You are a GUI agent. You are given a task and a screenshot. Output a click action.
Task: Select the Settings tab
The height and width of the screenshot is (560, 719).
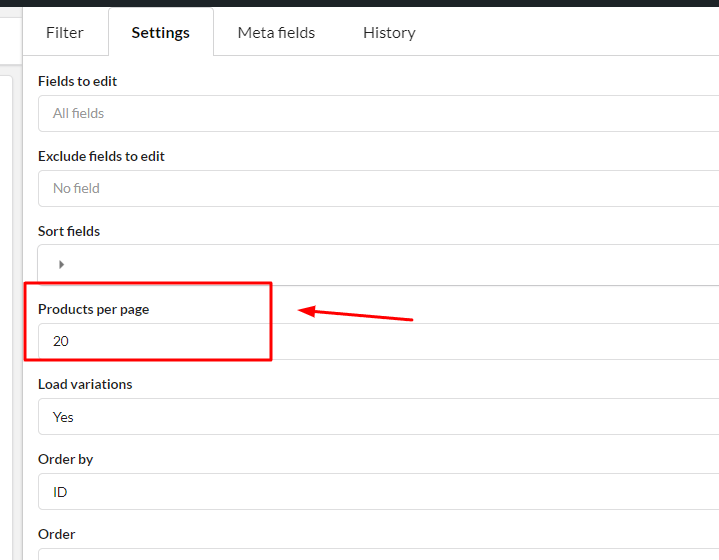click(160, 33)
